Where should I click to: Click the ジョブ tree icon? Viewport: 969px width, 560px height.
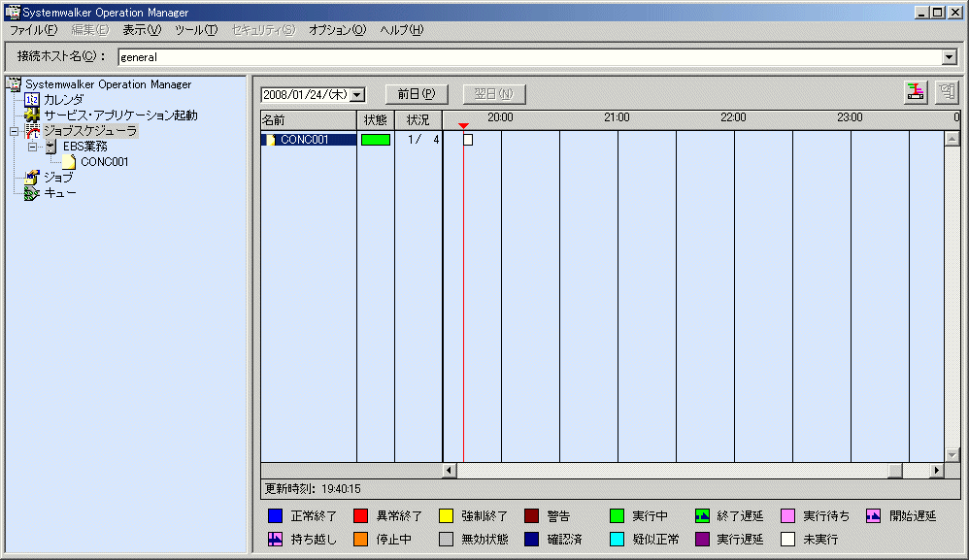(31, 178)
